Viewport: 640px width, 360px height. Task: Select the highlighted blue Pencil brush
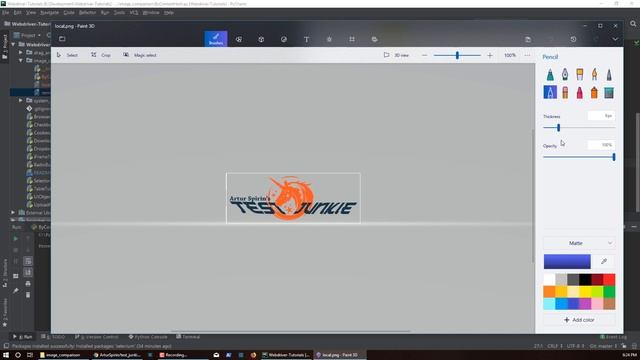[550, 92]
